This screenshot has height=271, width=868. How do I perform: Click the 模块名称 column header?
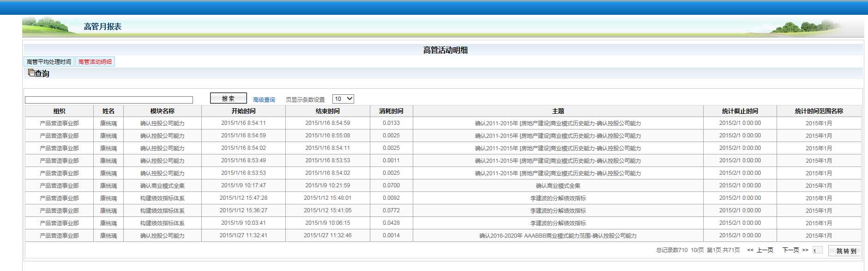tap(163, 111)
